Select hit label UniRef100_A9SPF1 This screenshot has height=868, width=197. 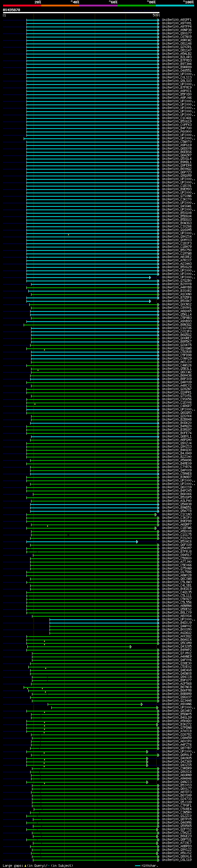point(176,20)
